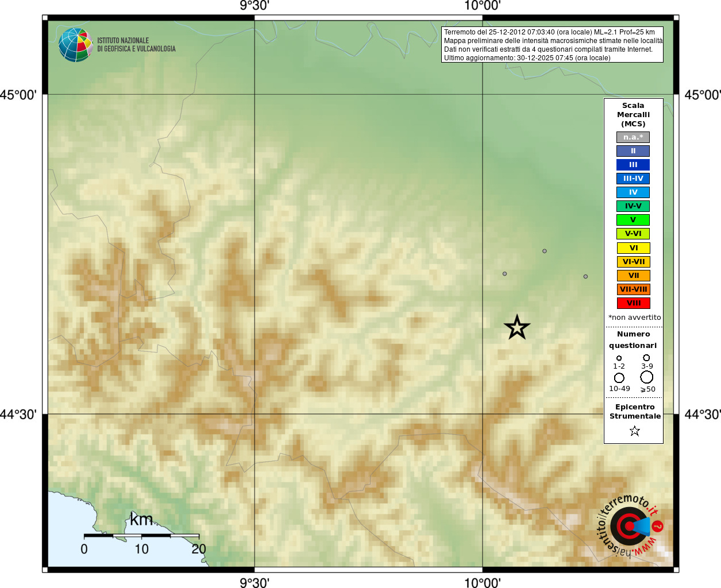The height and width of the screenshot is (588, 721).
Task: Click the INGV globe logo
Action: (x=75, y=45)
